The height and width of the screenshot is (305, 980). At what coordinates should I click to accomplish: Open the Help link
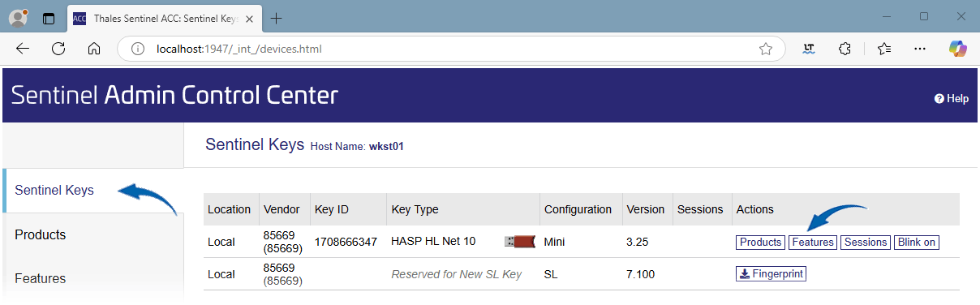click(952, 99)
